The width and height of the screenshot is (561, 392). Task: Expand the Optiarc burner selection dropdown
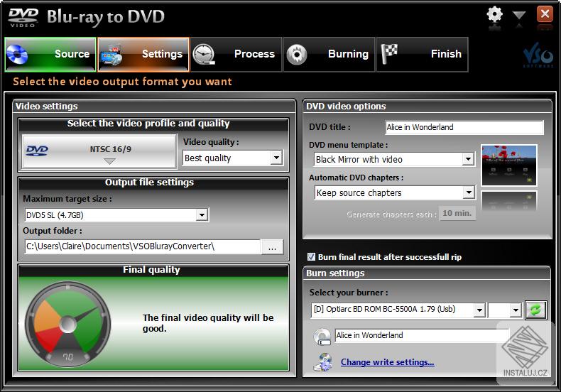click(479, 310)
